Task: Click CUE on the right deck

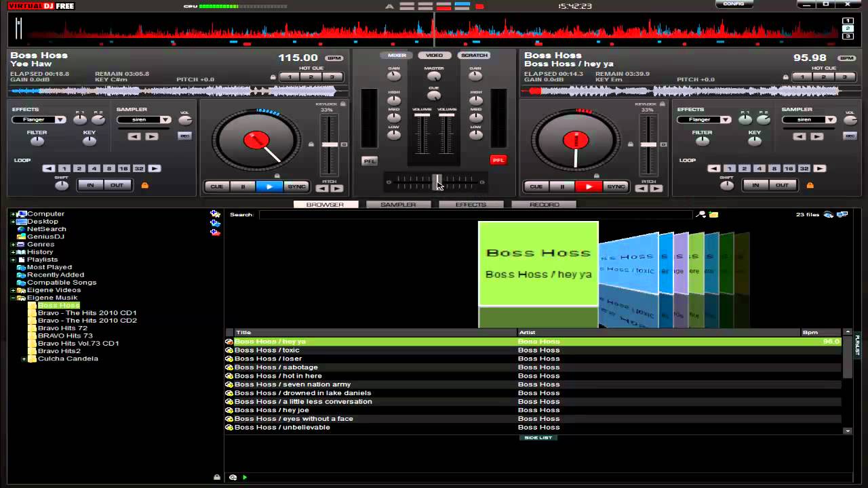Action: [536, 186]
